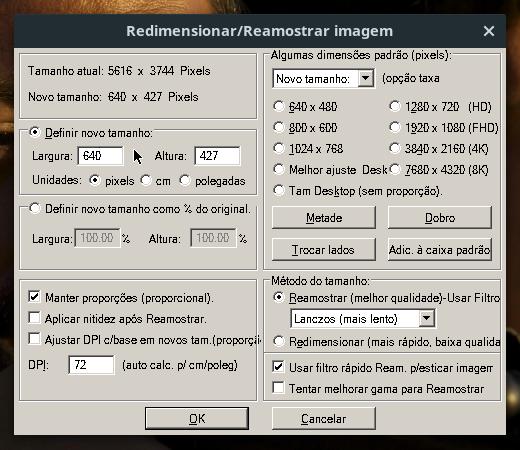Image resolution: width=520 pixels, height=450 pixels.
Task: Click the DPI input field
Action: [x=91, y=365]
